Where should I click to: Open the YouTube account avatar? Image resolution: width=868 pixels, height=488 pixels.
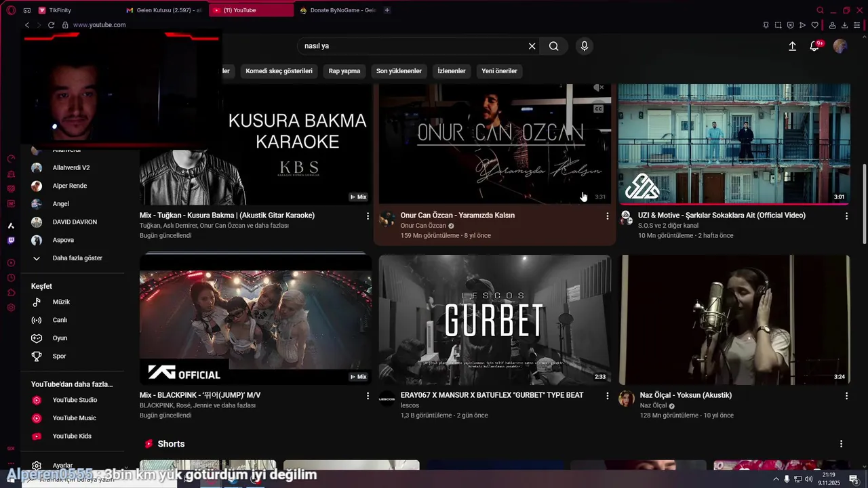(x=840, y=46)
